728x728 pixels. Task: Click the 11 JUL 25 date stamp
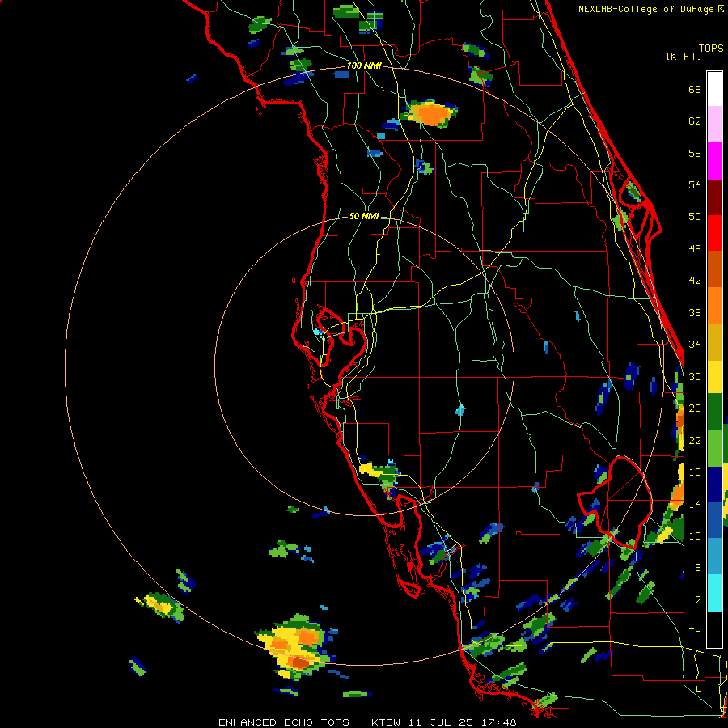point(441,722)
